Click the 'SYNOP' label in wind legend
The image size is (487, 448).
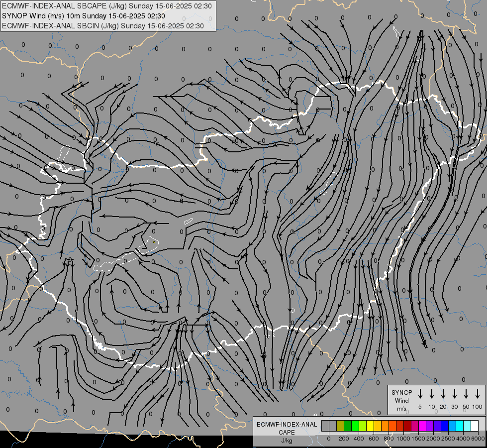(x=401, y=392)
